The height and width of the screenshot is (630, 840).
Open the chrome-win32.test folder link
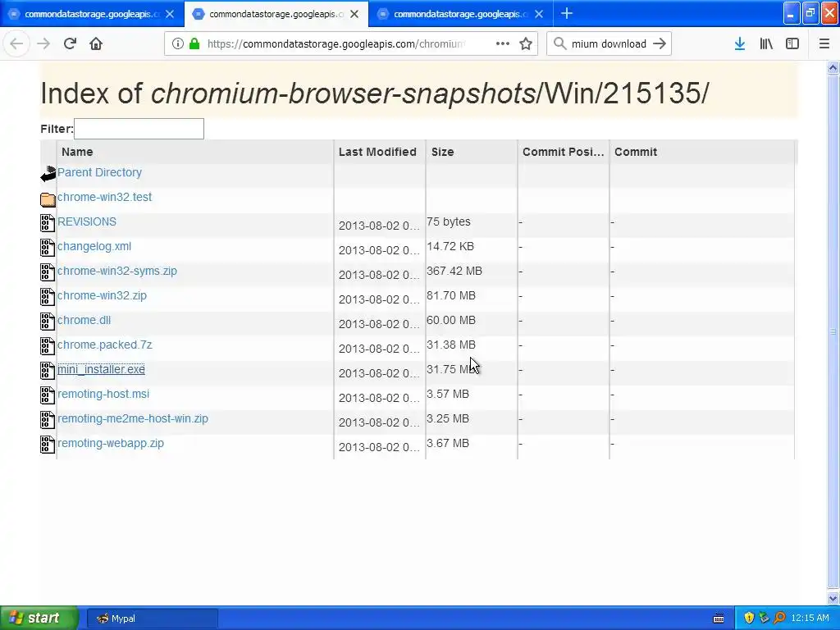click(x=104, y=197)
